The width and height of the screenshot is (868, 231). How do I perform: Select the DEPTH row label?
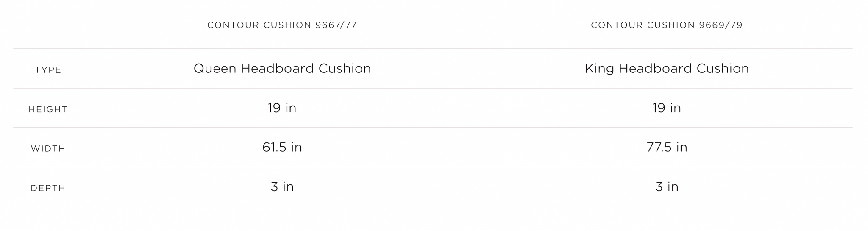(x=48, y=188)
